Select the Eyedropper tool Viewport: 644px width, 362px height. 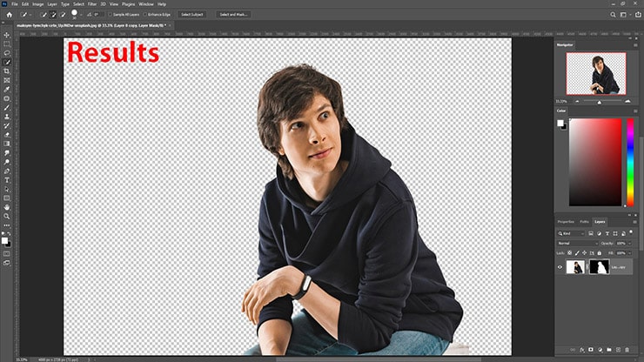[7, 89]
